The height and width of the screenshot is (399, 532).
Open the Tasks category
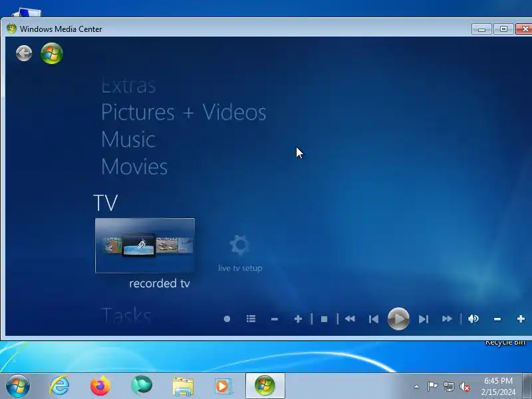pos(126,315)
